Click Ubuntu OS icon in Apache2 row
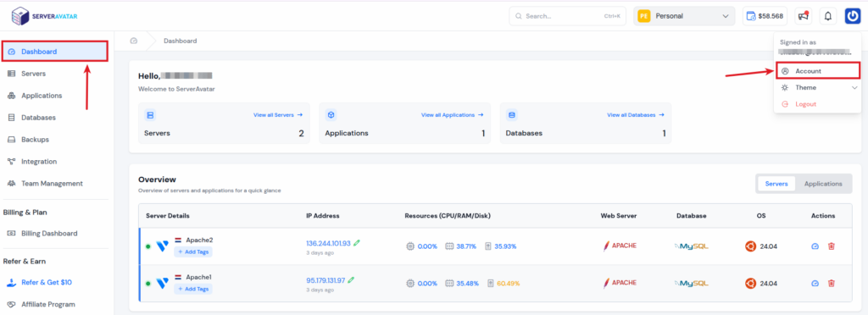This screenshot has width=868, height=315. pos(751,246)
